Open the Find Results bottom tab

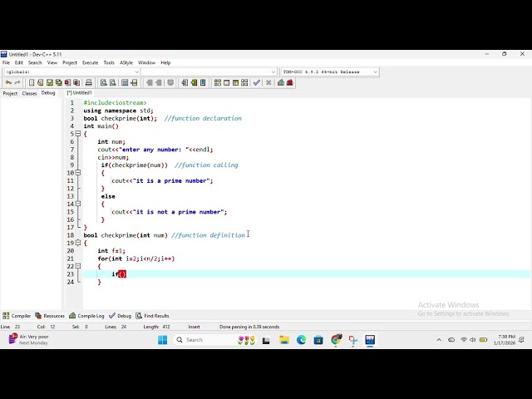pos(153,316)
